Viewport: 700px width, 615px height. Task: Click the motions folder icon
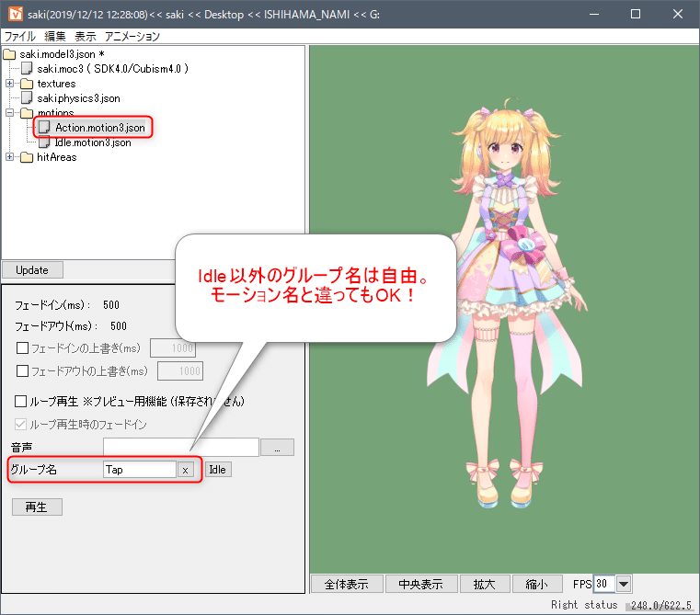[x=27, y=113]
